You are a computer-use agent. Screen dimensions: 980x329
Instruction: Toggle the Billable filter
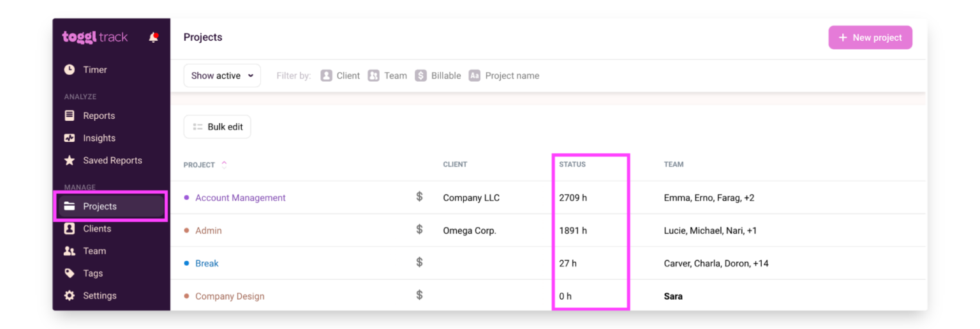pyautogui.click(x=438, y=75)
